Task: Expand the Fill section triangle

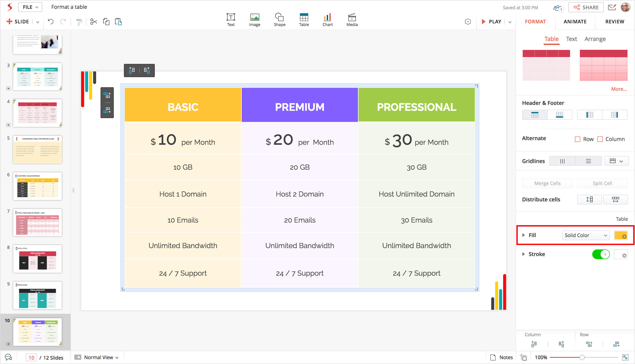Action: click(523, 235)
